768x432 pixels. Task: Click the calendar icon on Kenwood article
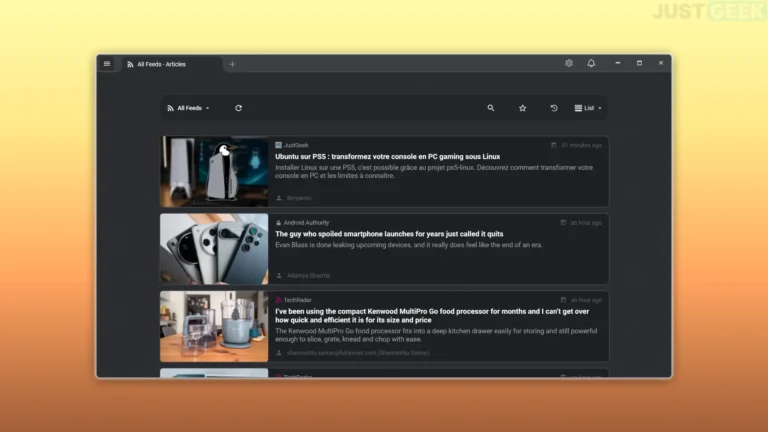(x=563, y=300)
